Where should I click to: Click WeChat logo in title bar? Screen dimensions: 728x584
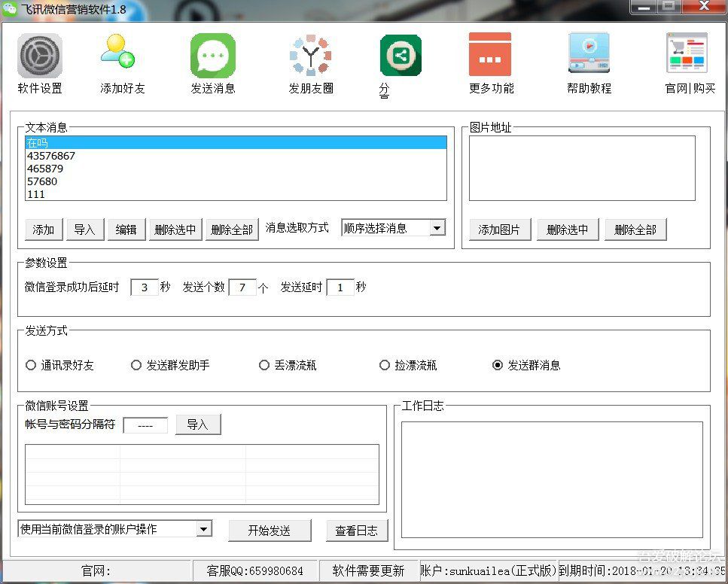(9, 8)
